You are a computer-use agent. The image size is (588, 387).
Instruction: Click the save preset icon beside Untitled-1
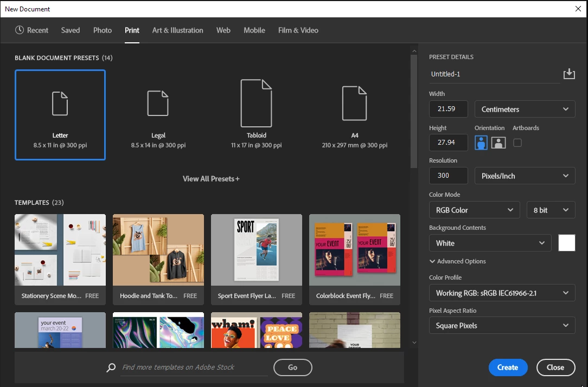pyautogui.click(x=569, y=74)
